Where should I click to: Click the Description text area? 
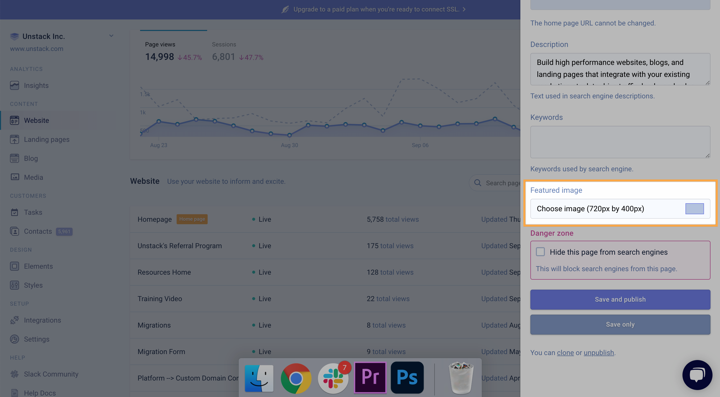pos(620,69)
